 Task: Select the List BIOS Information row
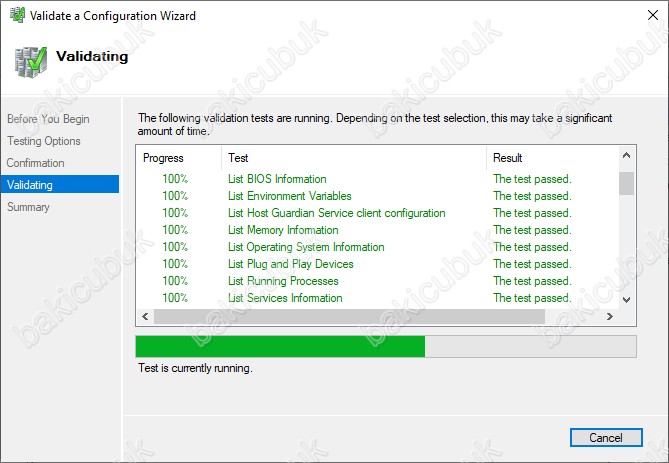coord(378,179)
